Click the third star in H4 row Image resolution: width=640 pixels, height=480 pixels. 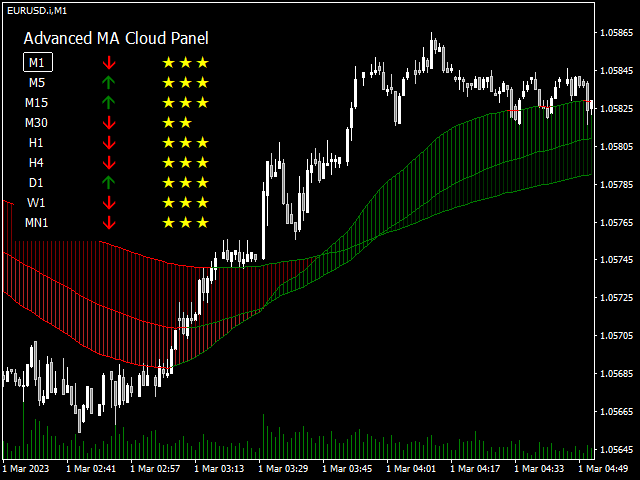click(202, 162)
